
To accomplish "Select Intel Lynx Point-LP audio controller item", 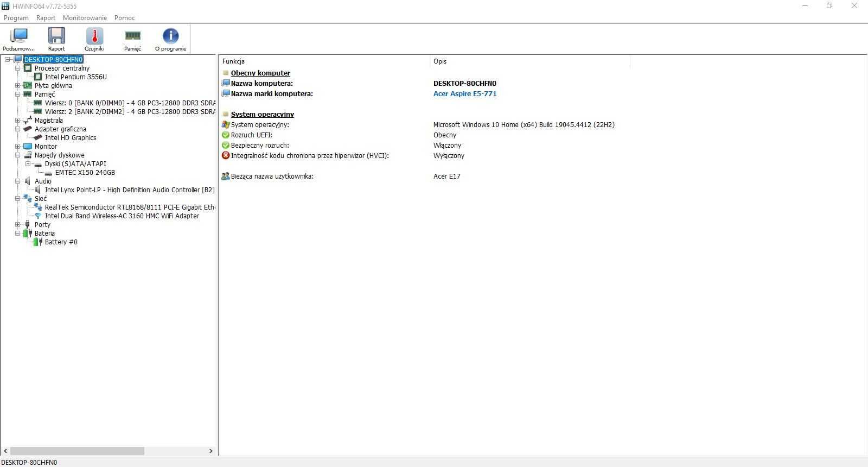I will 130,190.
